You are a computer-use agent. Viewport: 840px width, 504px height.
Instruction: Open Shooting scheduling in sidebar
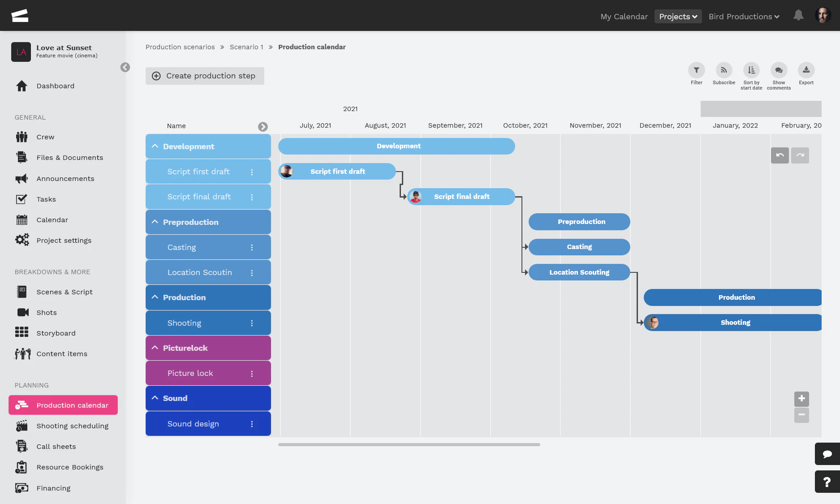72,426
